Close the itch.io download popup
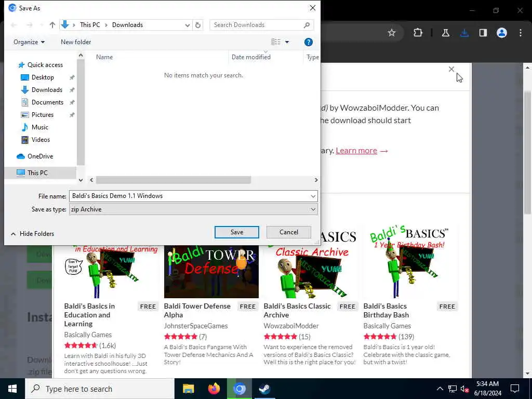Viewport: 532px width, 399px height. 451,69
